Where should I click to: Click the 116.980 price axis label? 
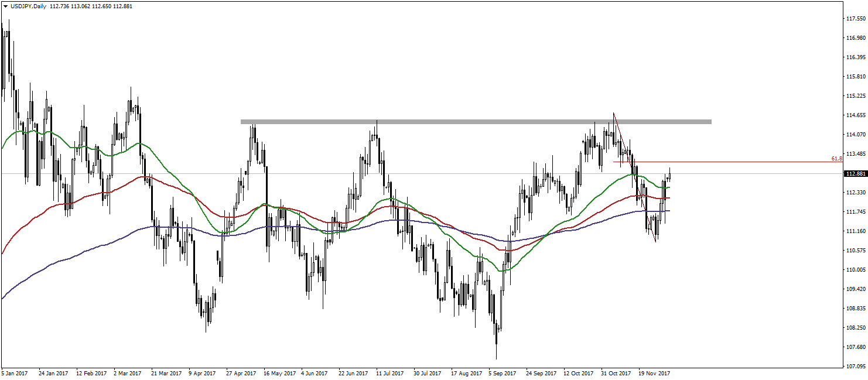856,38
